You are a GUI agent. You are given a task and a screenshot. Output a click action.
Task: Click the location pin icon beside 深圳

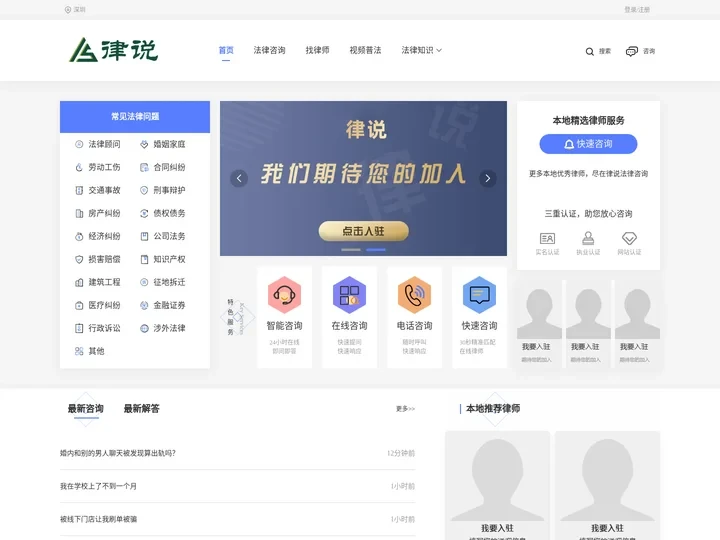click(x=68, y=10)
